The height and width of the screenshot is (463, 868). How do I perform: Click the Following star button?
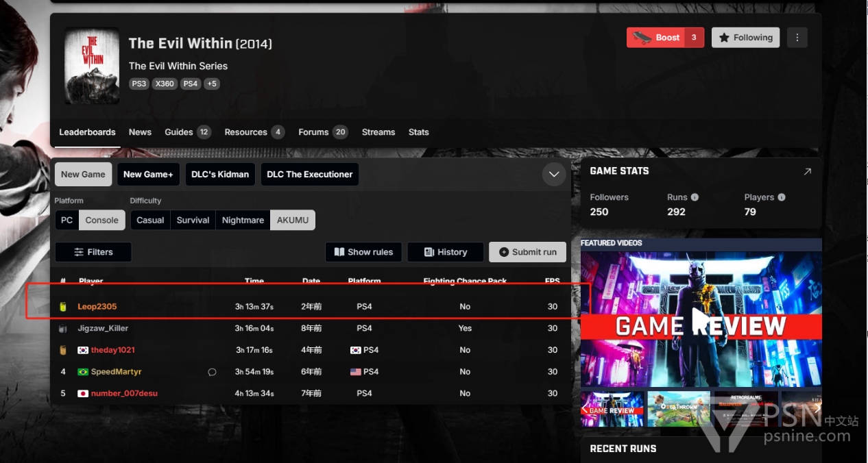[x=746, y=38]
